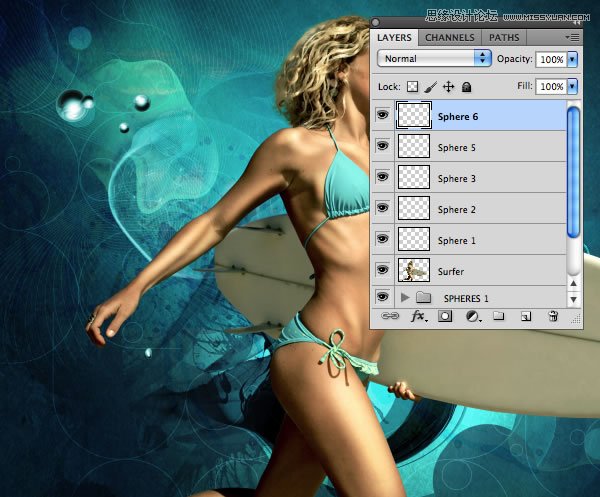Viewport: 600px width, 497px height.
Task: Switch to the Paths tab
Action: coord(504,37)
